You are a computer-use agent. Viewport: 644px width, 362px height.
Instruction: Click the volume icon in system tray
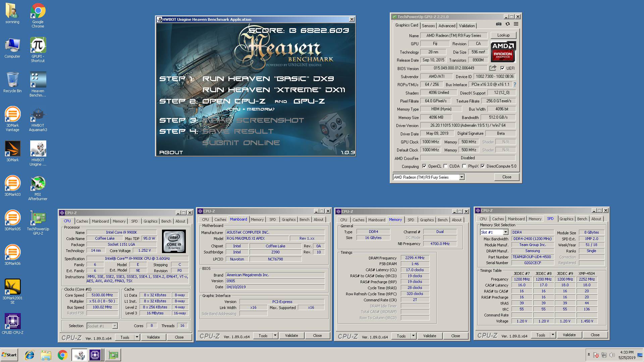click(x=612, y=355)
